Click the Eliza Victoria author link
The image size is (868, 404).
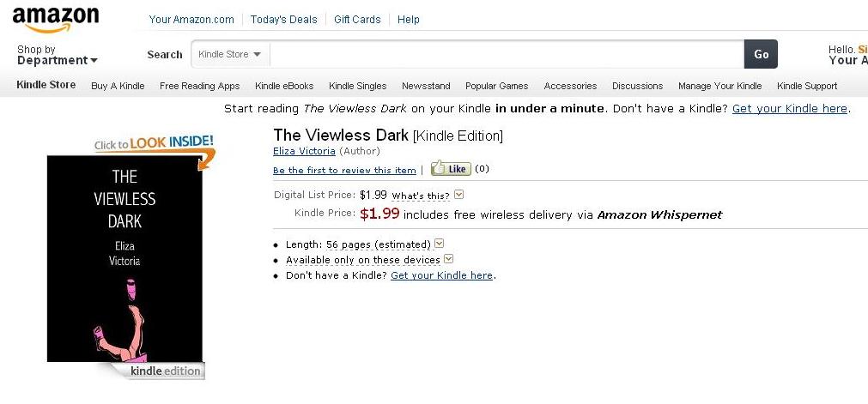(305, 151)
